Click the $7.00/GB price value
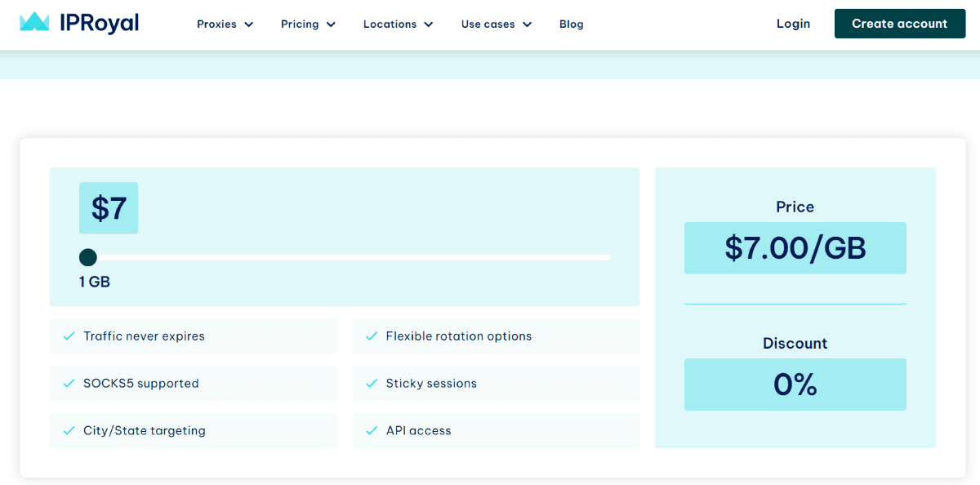This screenshot has height=485, width=980. click(795, 248)
